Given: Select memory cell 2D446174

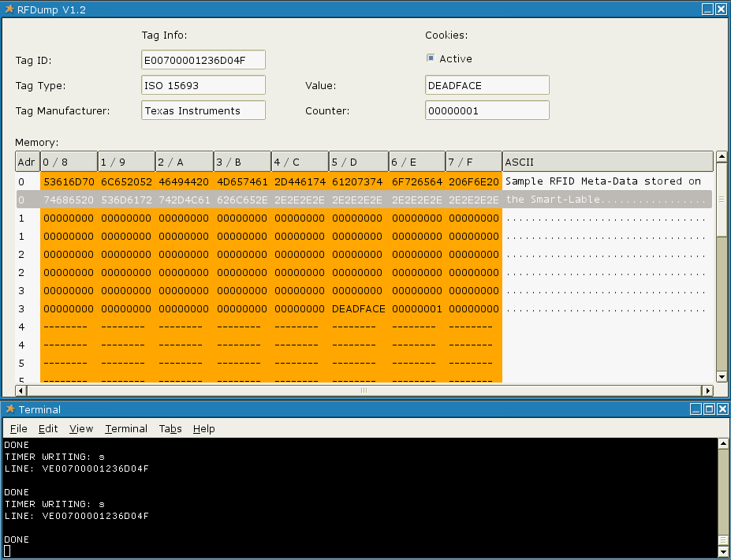Looking at the screenshot, I should [300, 181].
